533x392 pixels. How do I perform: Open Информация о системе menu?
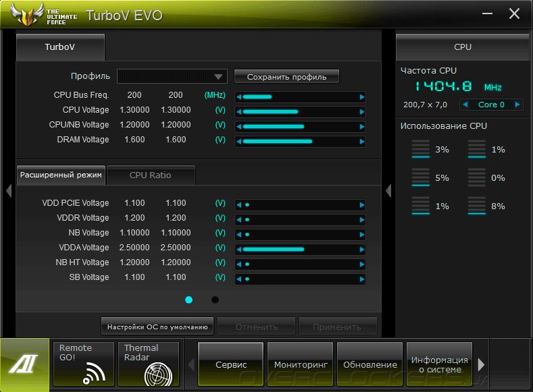(440, 364)
